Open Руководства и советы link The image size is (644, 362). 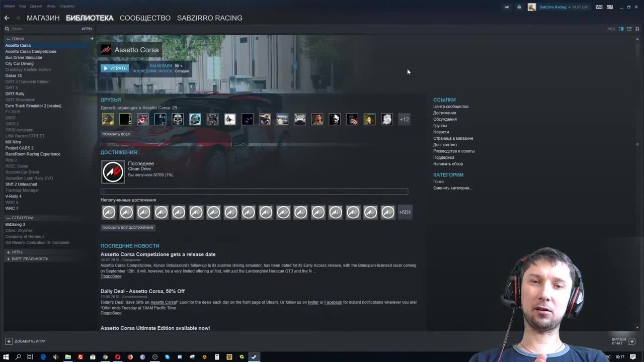click(x=454, y=151)
